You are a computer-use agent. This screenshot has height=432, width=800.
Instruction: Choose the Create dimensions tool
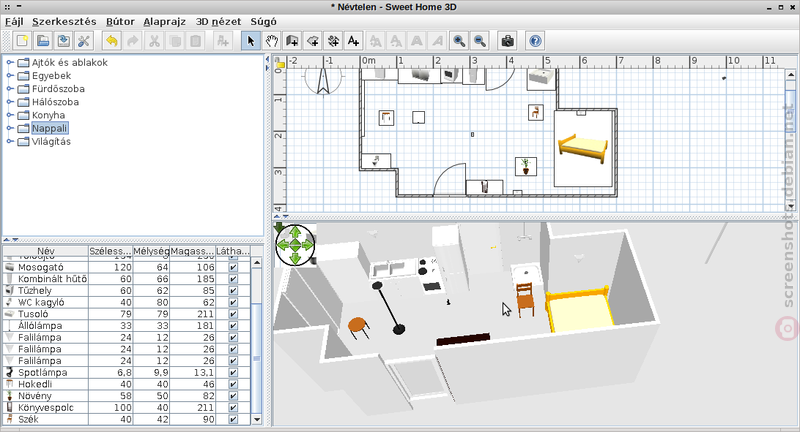click(333, 41)
